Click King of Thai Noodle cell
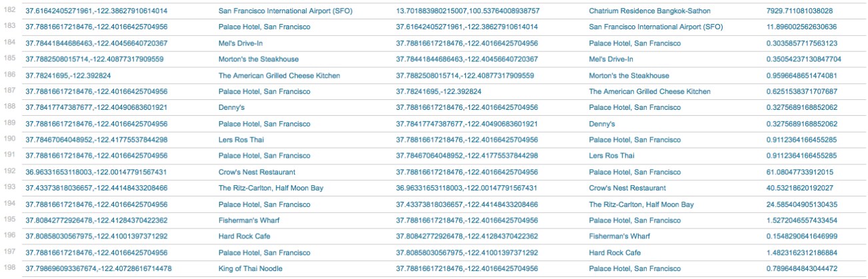 [x=250, y=268]
